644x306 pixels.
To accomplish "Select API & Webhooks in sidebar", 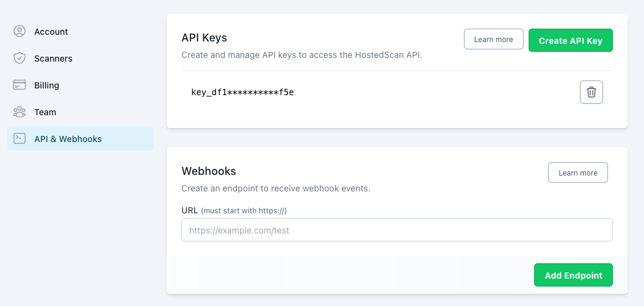I will [68, 139].
